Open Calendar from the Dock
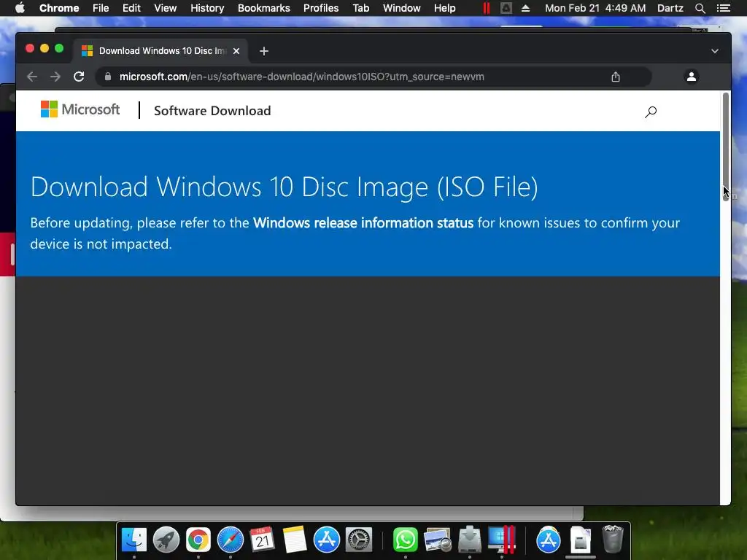 click(262, 540)
